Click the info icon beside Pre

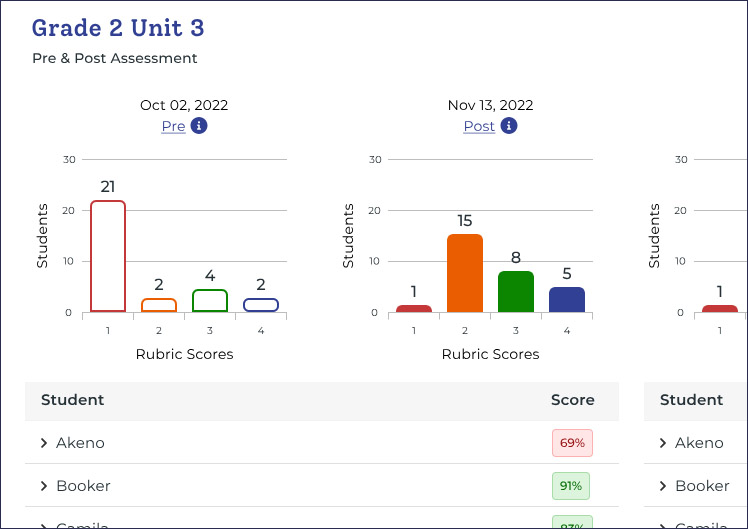(x=199, y=126)
